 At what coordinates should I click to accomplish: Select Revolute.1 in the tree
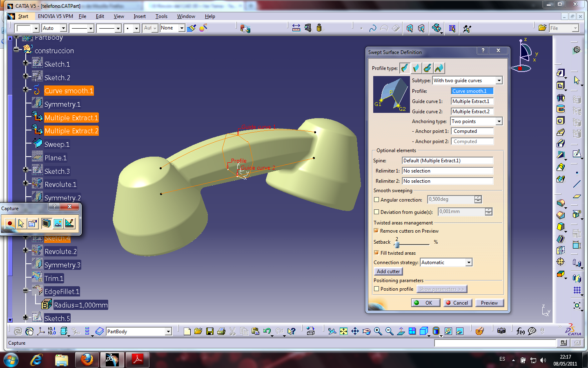tap(60, 184)
